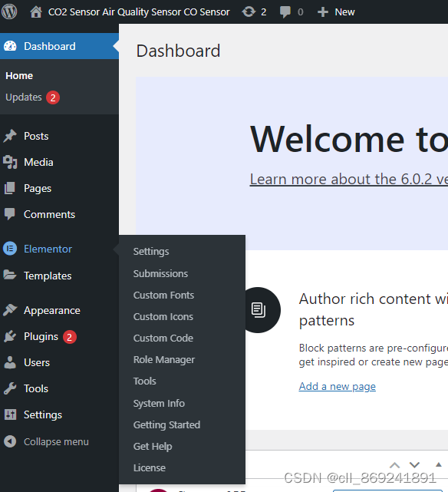Image resolution: width=448 pixels, height=492 pixels.
Task: Open Elementor Submissions
Action: click(160, 273)
